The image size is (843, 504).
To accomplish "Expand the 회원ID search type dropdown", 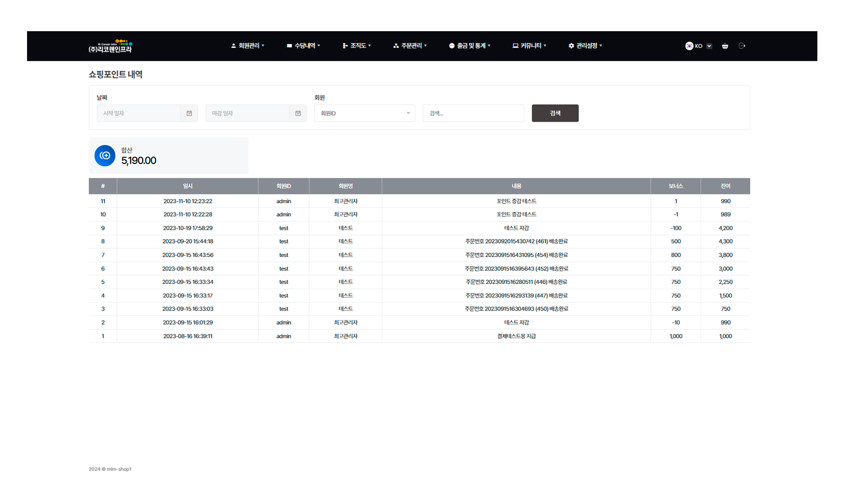I will [365, 113].
